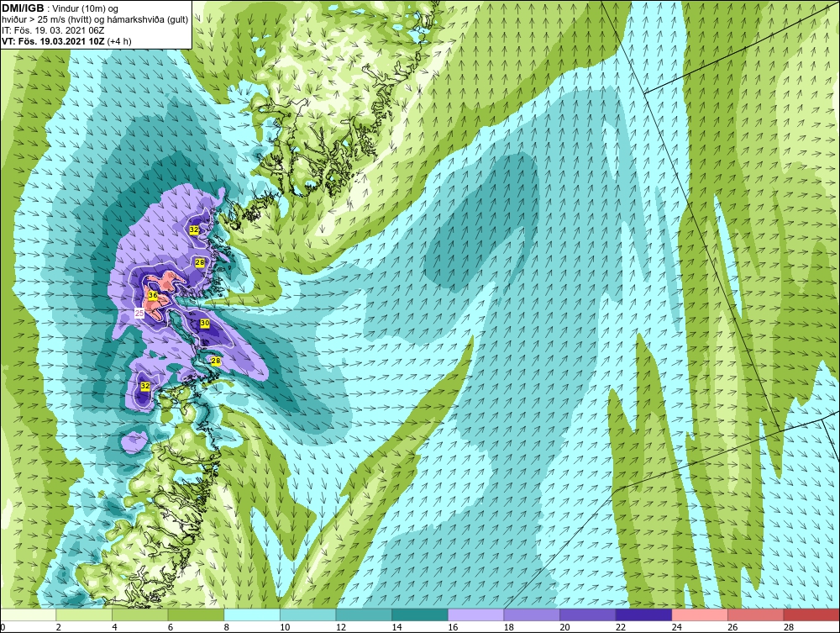
Task: Click the legend scale number 16
Action: [453, 627]
